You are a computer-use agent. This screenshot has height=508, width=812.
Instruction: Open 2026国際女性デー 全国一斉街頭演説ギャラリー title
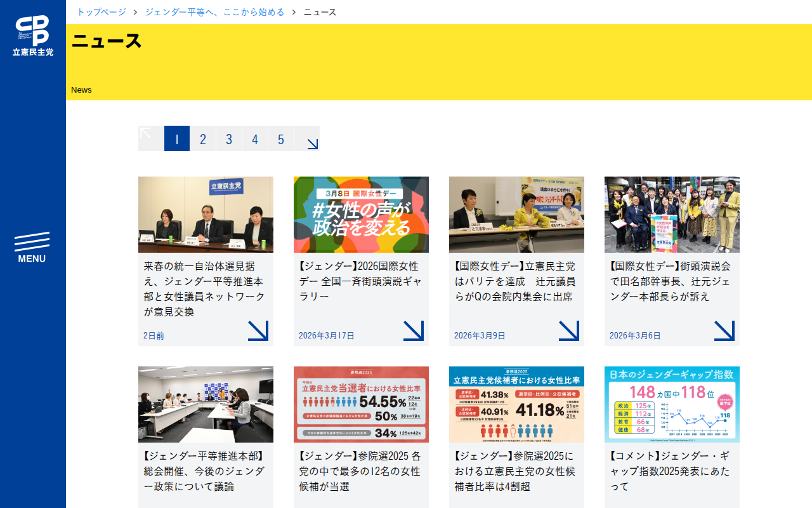pos(359,281)
